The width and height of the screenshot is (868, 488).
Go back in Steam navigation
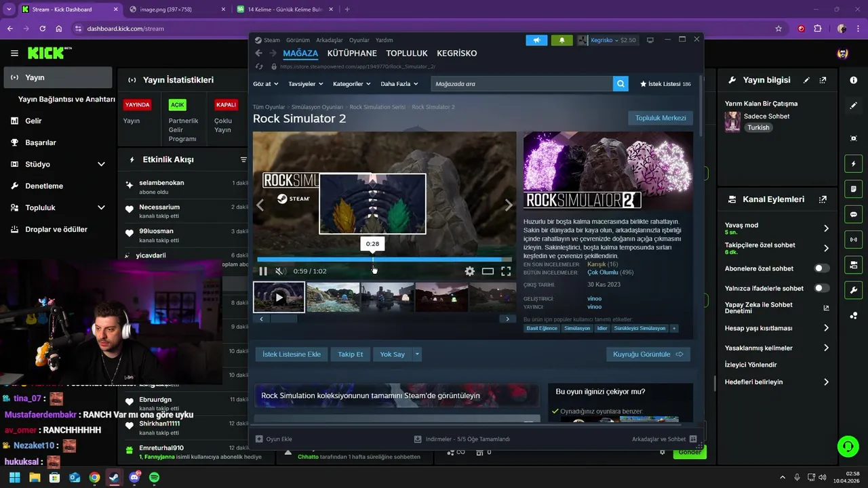(258, 53)
